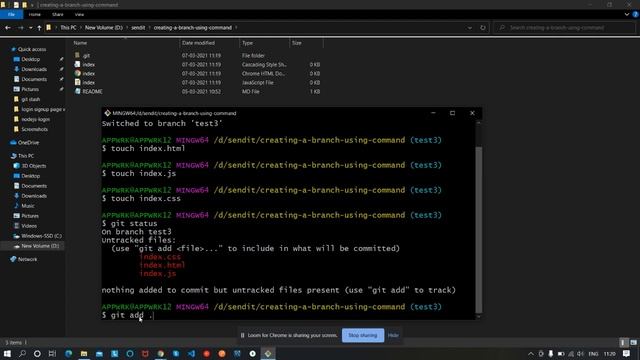Open Task View on taskbar
Screen dimensions: 640x360
(52, 353)
